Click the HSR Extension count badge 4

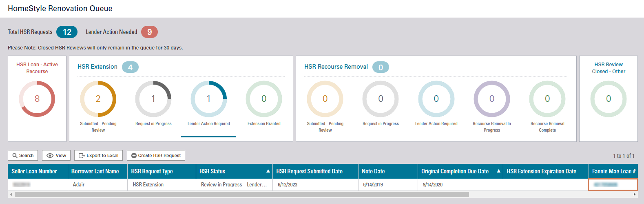[x=130, y=67]
